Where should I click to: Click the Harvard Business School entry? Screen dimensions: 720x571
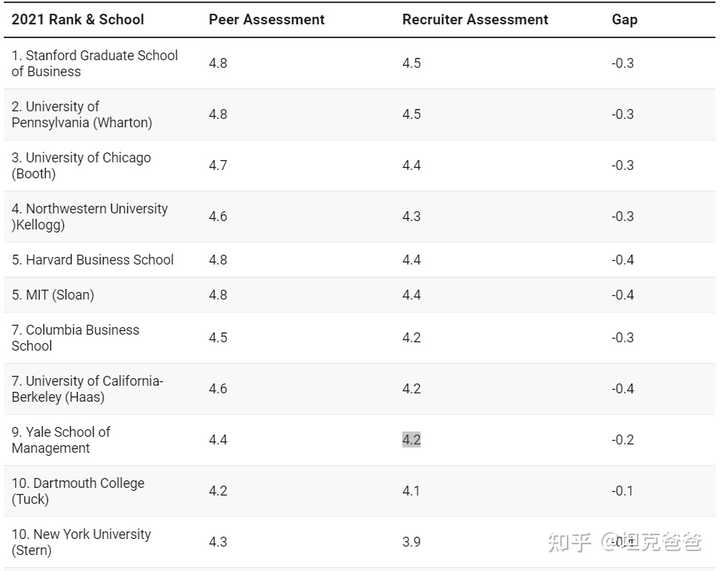[93, 260]
